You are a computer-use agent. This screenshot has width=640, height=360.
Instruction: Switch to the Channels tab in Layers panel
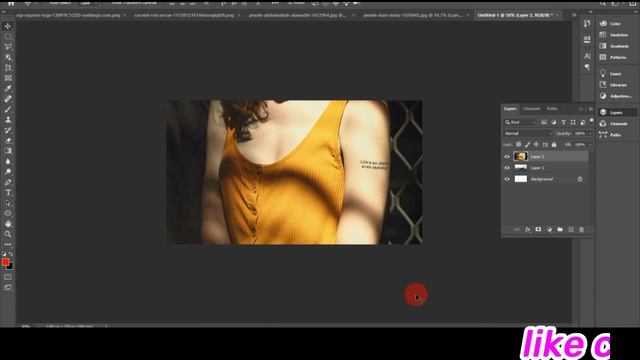(x=531, y=109)
